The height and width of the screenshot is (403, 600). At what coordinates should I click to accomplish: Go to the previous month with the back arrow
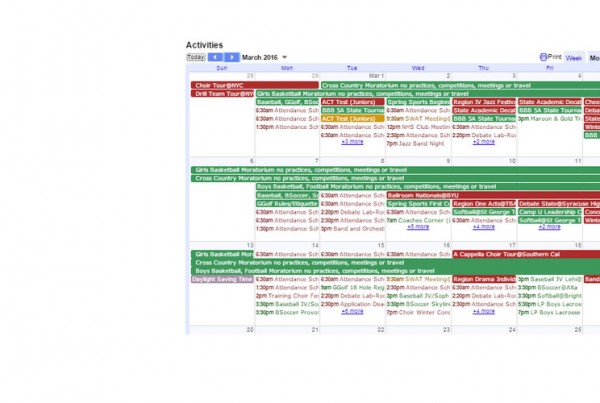point(215,57)
